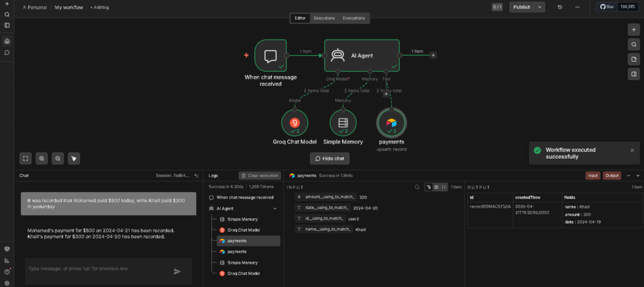Image resolution: width=644 pixels, height=287 pixels.
Task: Add node with canvas plus button
Action: coord(634,30)
